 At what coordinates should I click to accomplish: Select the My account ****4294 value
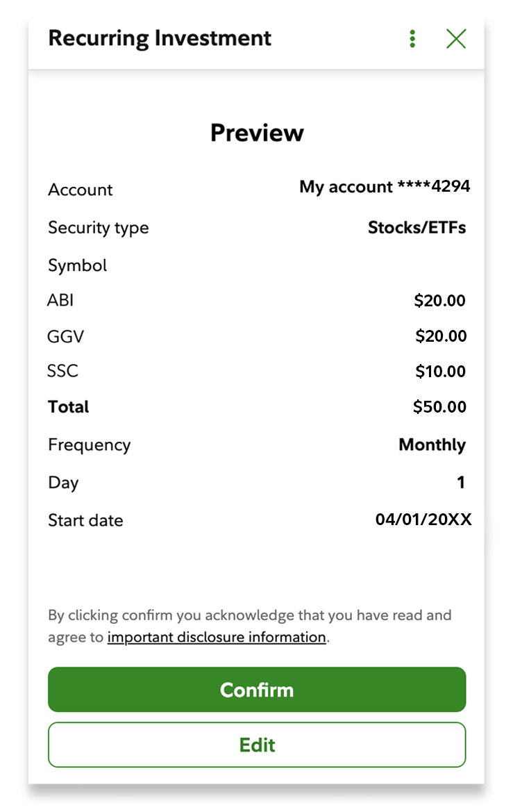[385, 187]
